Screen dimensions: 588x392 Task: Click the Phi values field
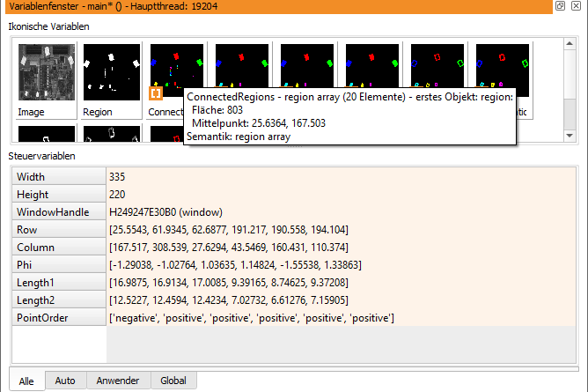point(342,265)
